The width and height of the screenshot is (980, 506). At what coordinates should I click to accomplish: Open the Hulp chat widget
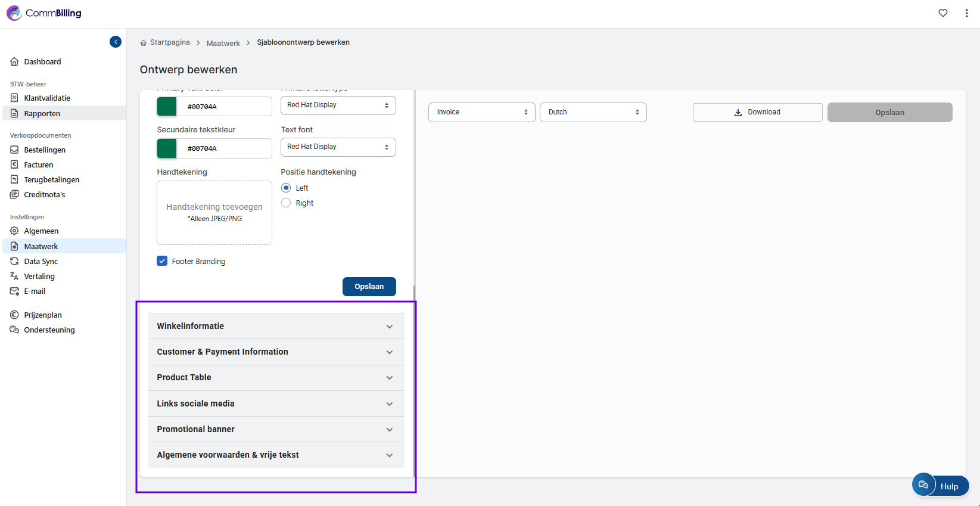(940, 486)
